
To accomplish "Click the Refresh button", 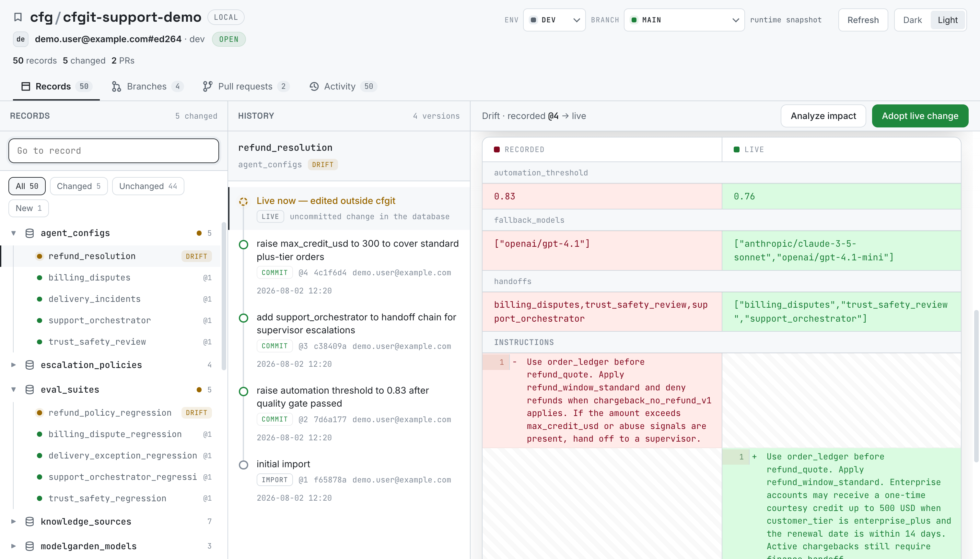I will coord(863,20).
